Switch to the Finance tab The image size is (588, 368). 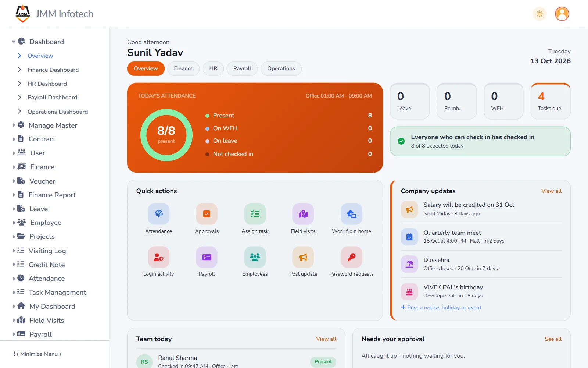tap(183, 68)
